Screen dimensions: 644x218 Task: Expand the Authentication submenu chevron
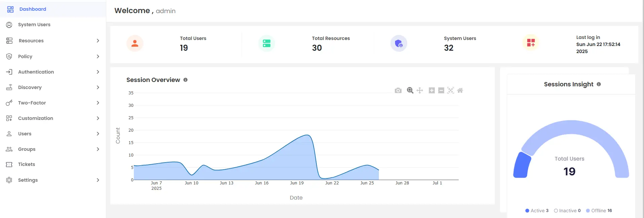click(x=98, y=72)
